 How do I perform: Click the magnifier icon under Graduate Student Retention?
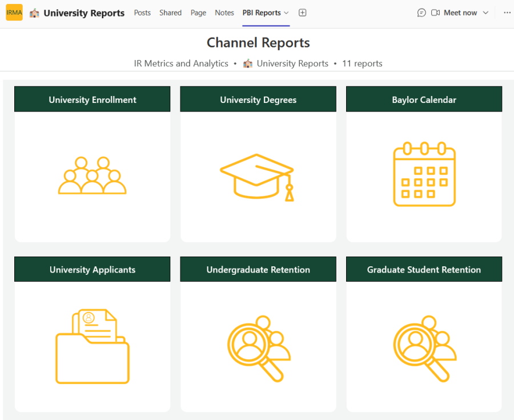click(425, 349)
